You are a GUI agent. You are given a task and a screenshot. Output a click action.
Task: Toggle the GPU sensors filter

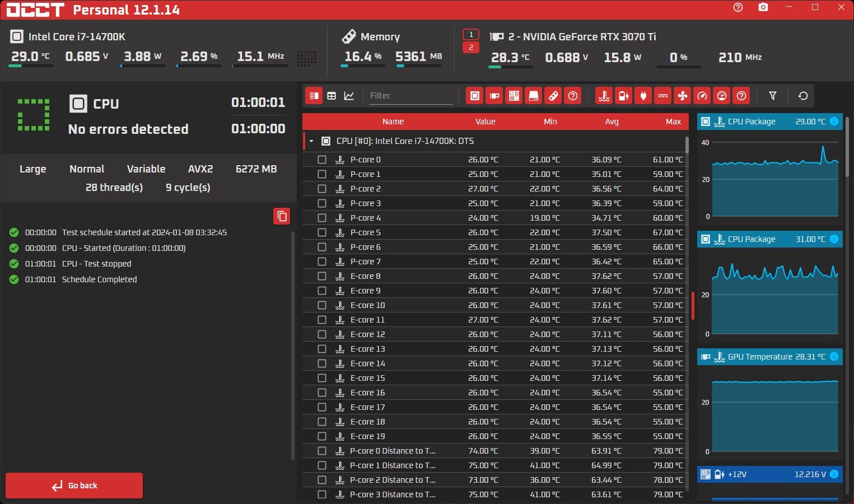point(494,96)
